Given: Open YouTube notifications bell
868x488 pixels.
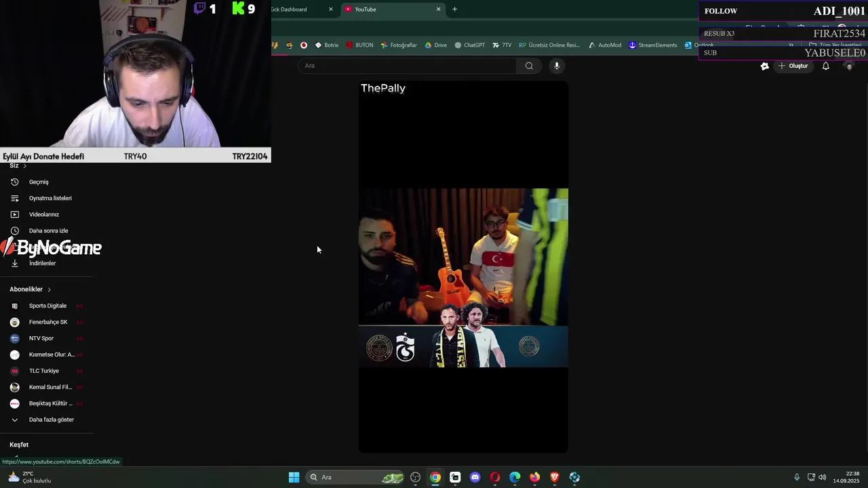Looking at the screenshot, I should pyautogui.click(x=825, y=66).
